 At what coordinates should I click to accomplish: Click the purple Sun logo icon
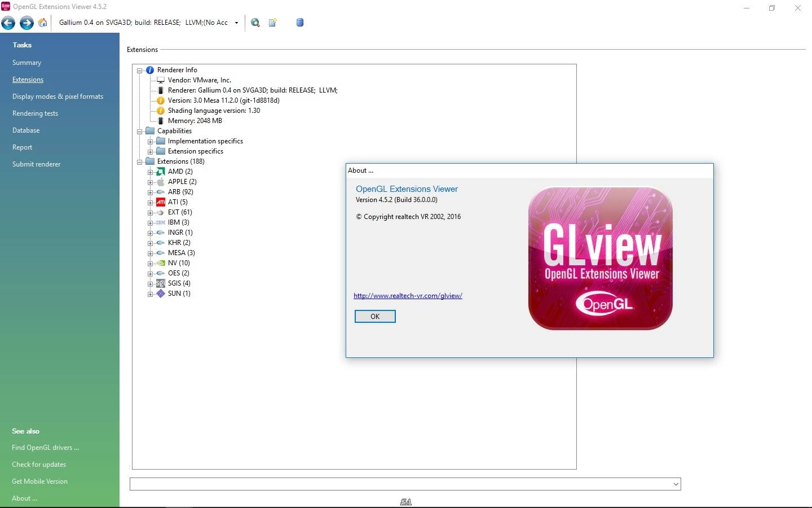[161, 294]
